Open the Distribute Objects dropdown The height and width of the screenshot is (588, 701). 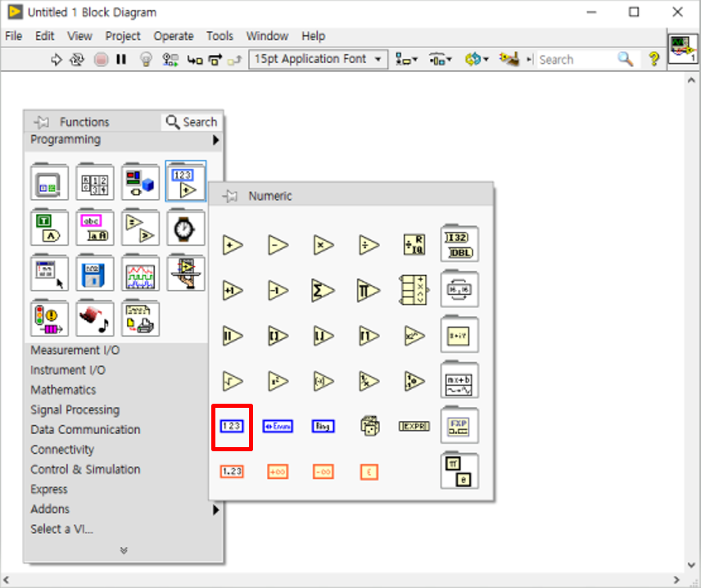tap(441, 60)
